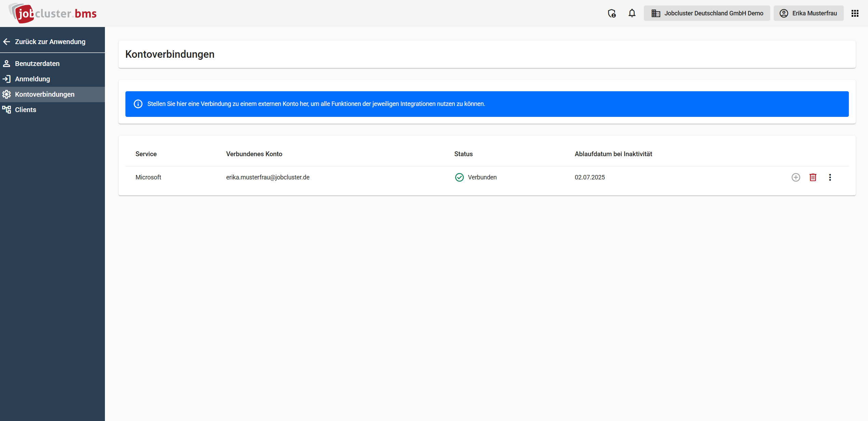
Task: Click the Service column header
Action: point(146,154)
